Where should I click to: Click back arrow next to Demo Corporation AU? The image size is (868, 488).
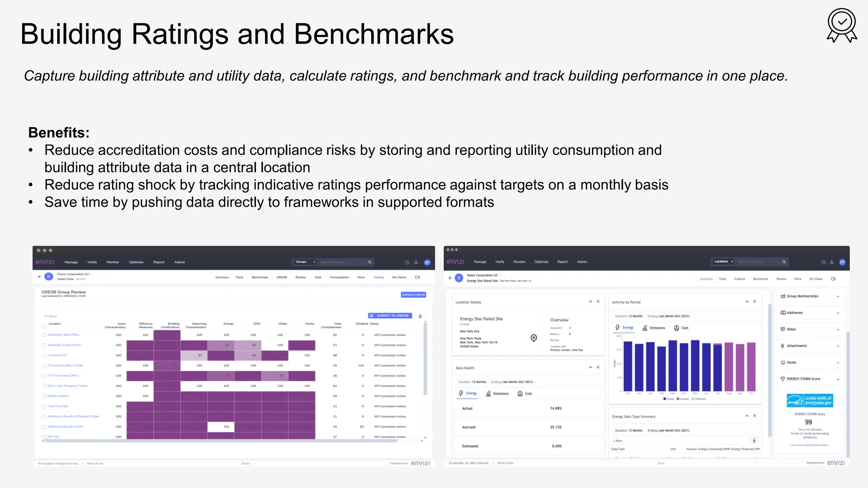[39, 277]
